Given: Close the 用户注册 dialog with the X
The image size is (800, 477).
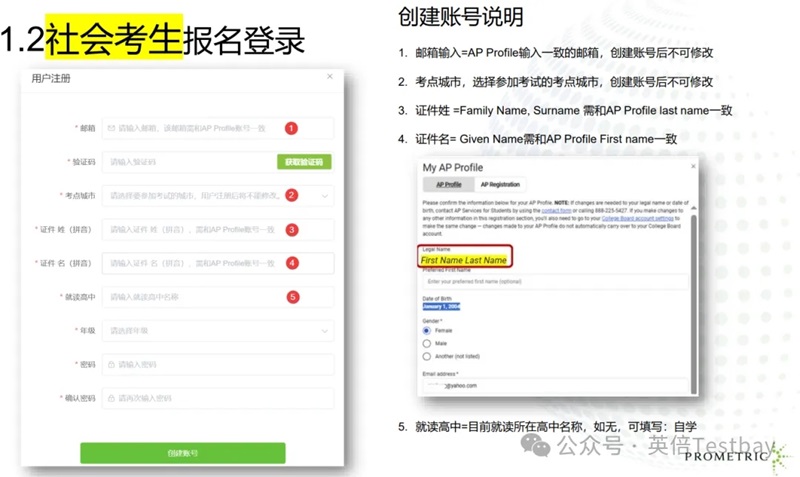Looking at the screenshot, I should [329, 77].
